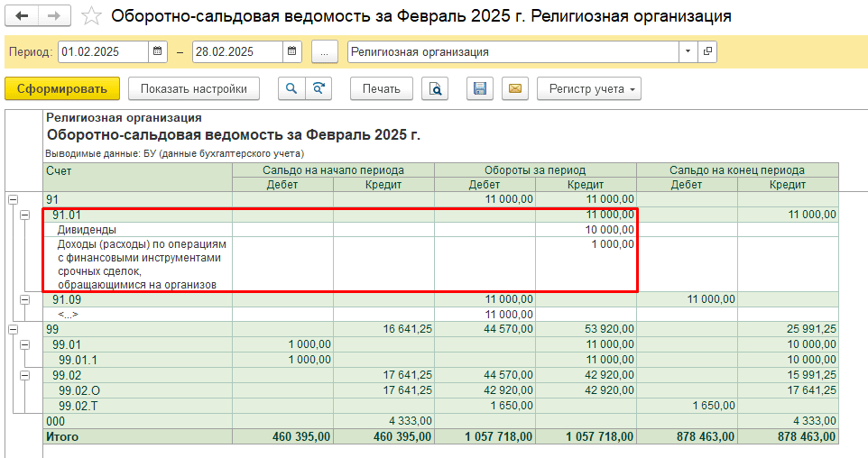Click the forward navigation arrow
This screenshot has width=868, height=458.
point(53,16)
